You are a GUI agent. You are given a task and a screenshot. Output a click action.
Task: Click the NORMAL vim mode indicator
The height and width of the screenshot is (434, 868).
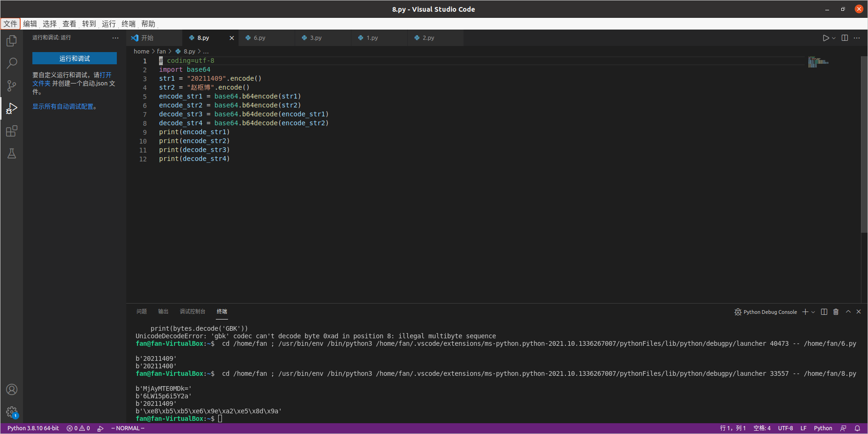(128, 428)
